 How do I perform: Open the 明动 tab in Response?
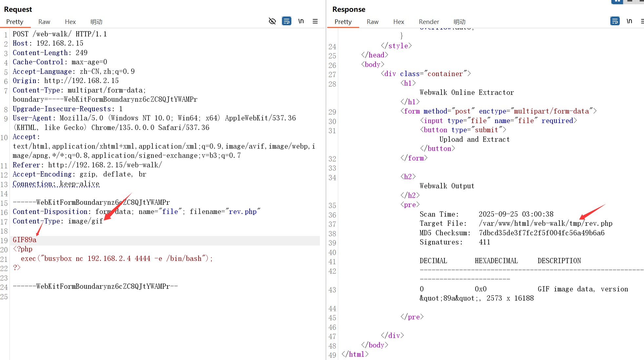pos(459,22)
